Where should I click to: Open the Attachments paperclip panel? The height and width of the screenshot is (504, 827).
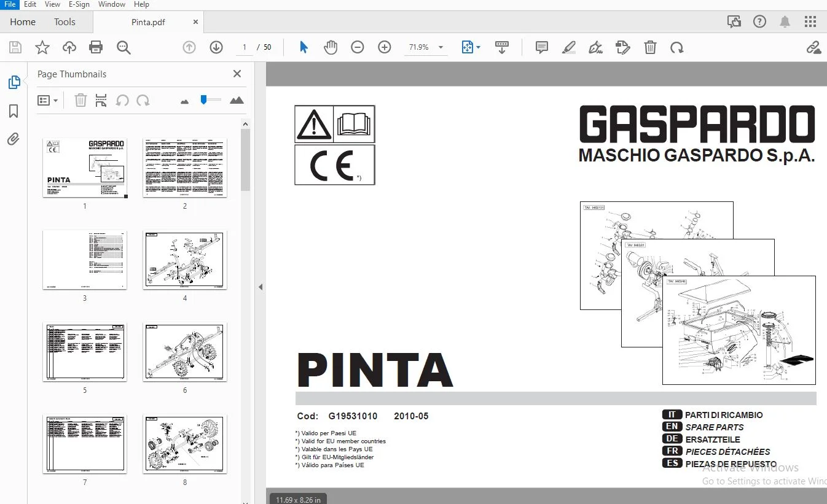point(14,139)
